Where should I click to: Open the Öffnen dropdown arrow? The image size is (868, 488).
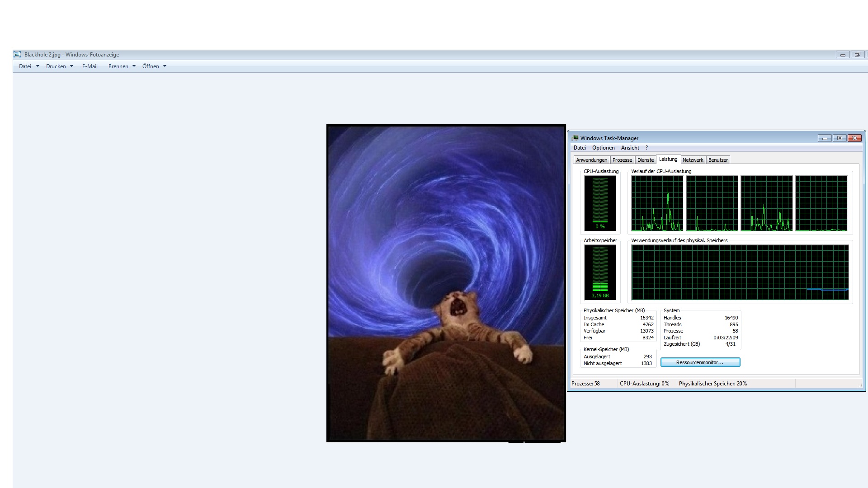(165, 66)
